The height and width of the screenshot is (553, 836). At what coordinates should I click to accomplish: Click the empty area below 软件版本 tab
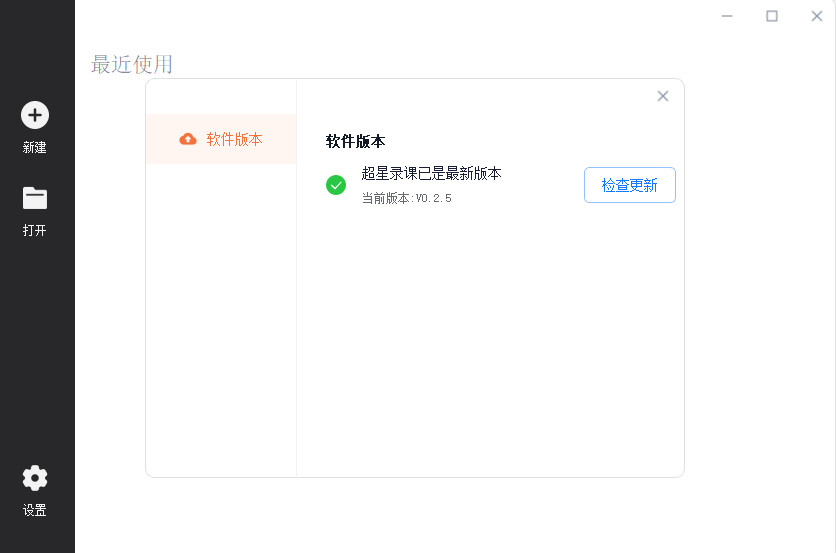tap(221, 320)
